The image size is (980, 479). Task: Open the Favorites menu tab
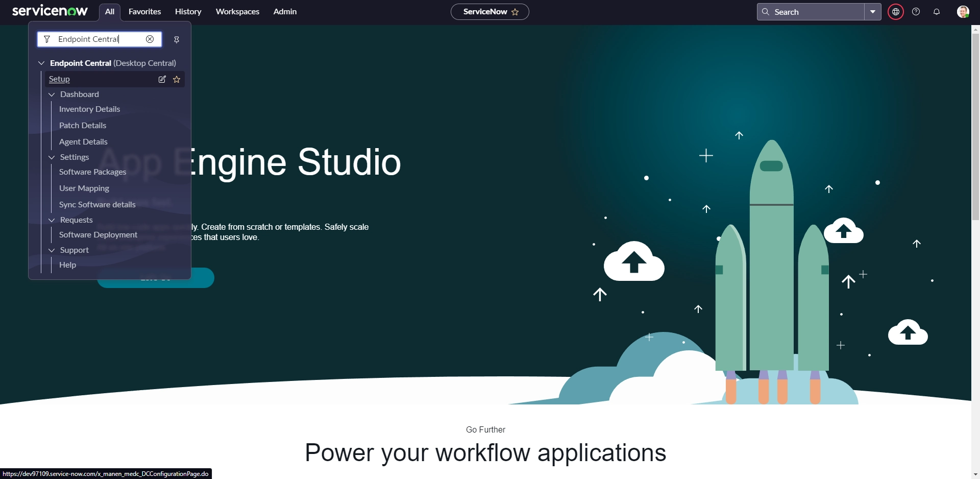click(144, 12)
